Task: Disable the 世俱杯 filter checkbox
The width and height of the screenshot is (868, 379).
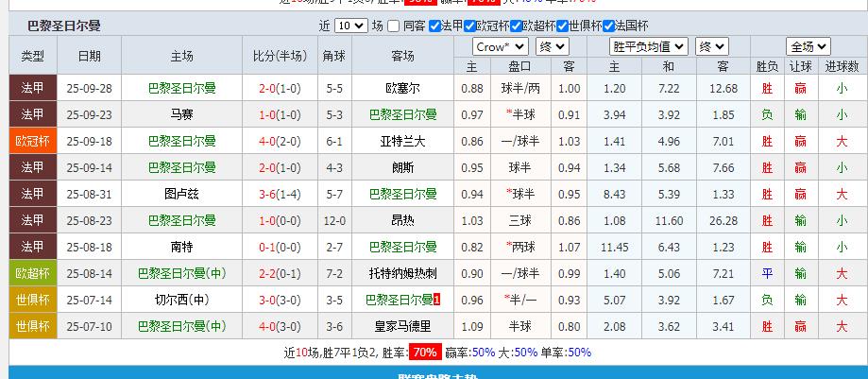Action: [x=564, y=26]
